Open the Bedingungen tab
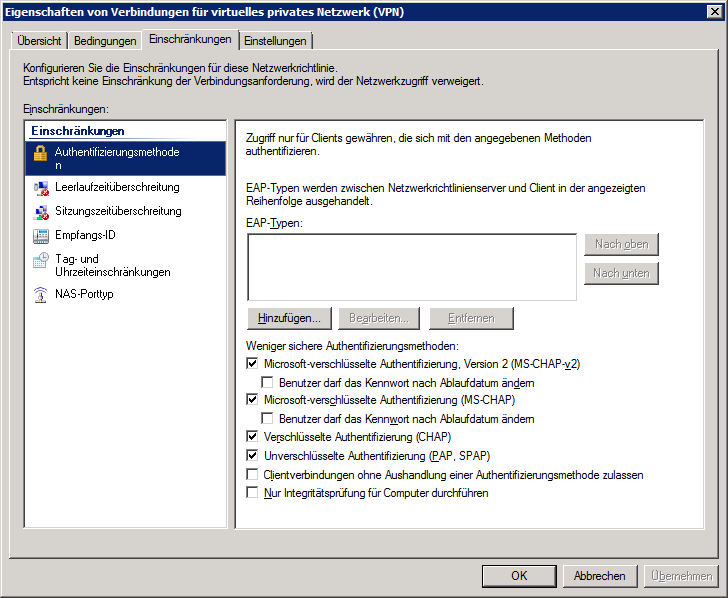The width and height of the screenshot is (728, 598). pyautogui.click(x=105, y=41)
